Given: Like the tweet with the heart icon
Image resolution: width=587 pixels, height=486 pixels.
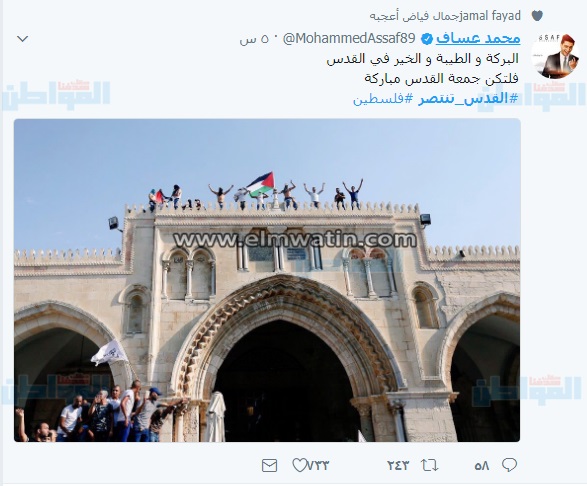Looking at the screenshot, I should tap(299, 465).
